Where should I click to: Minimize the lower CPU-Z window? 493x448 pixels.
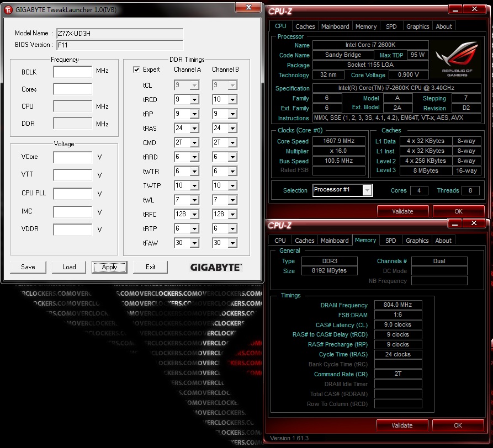coord(455,223)
